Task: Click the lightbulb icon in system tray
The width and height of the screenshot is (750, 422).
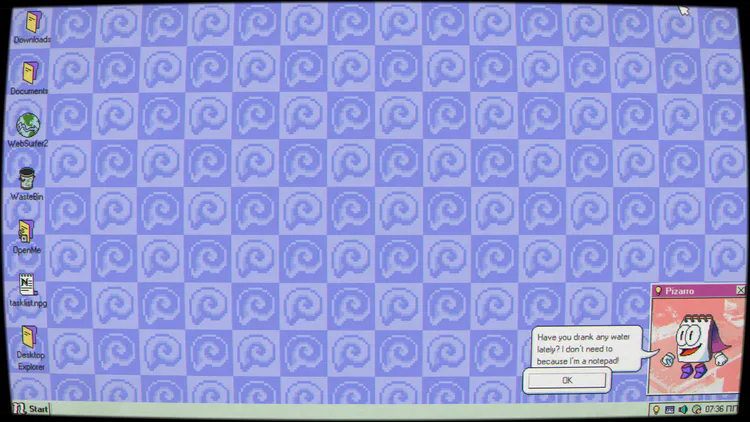Action: tap(656, 410)
